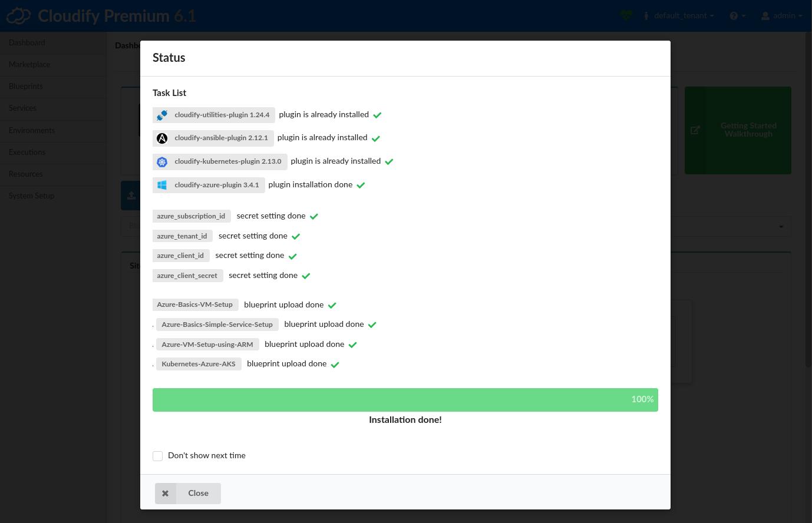Click the Windows icon next to cloudify-azure-plugin

point(162,185)
